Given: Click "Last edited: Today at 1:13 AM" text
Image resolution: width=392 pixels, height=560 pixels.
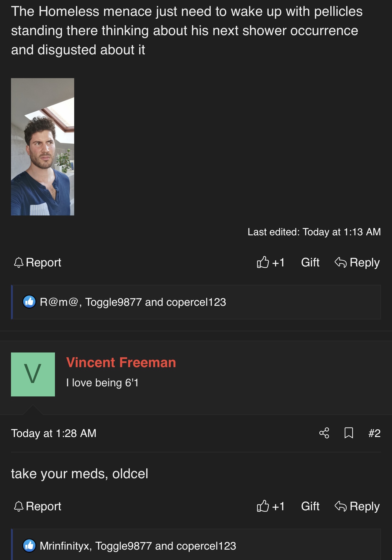Looking at the screenshot, I should [314, 232].
